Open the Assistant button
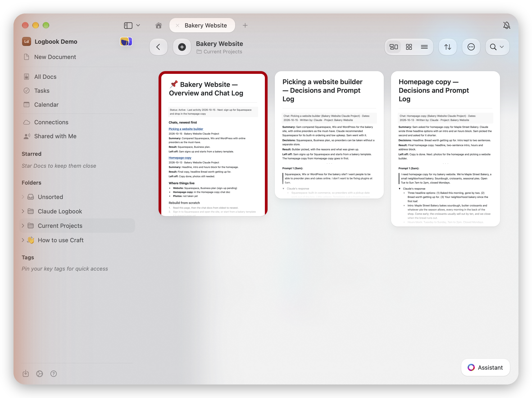The image size is (532, 398). tap(485, 367)
